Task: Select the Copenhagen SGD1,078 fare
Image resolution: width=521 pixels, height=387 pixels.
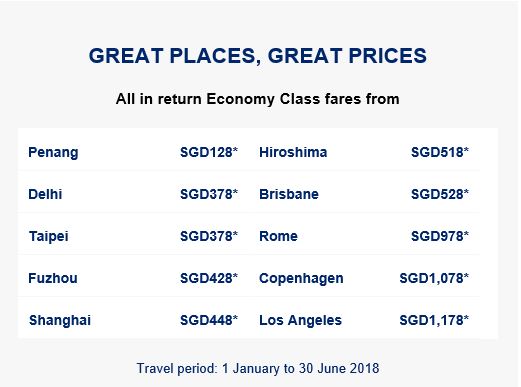Action: pyautogui.click(x=434, y=278)
